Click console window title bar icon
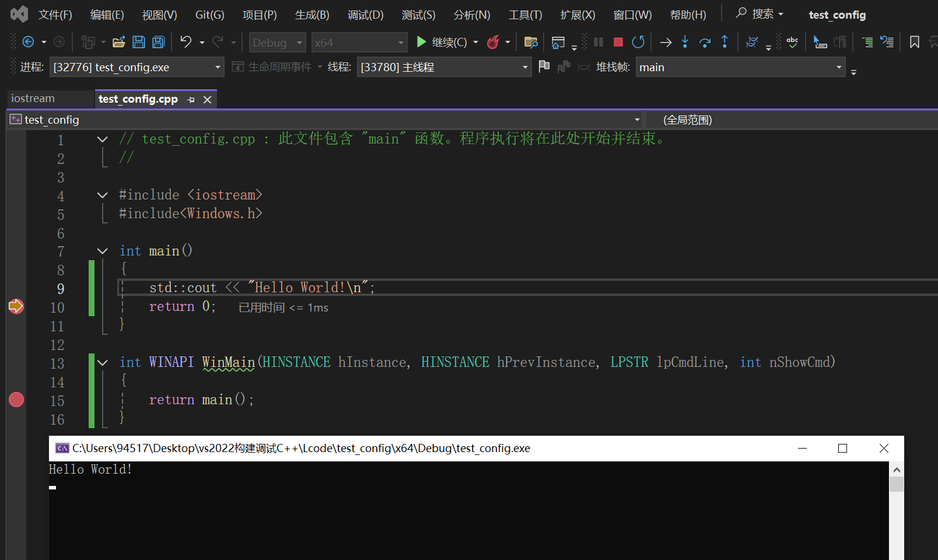 [62, 448]
